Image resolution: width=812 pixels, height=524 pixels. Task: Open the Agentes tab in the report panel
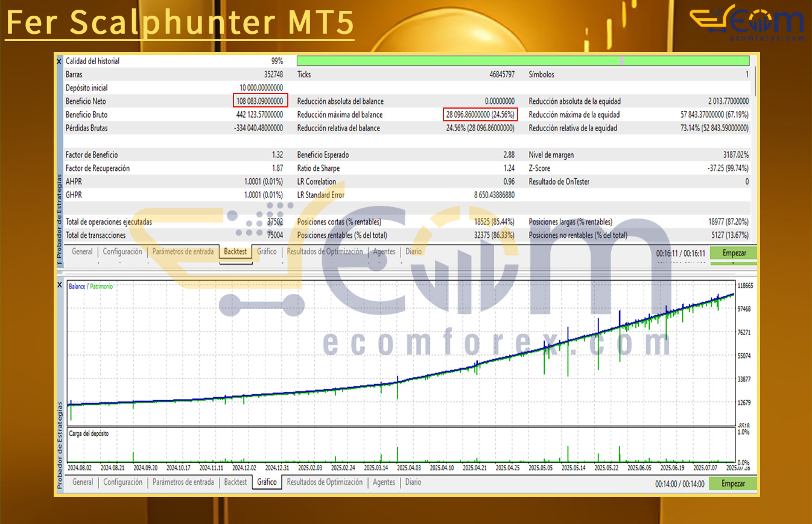click(384, 252)
